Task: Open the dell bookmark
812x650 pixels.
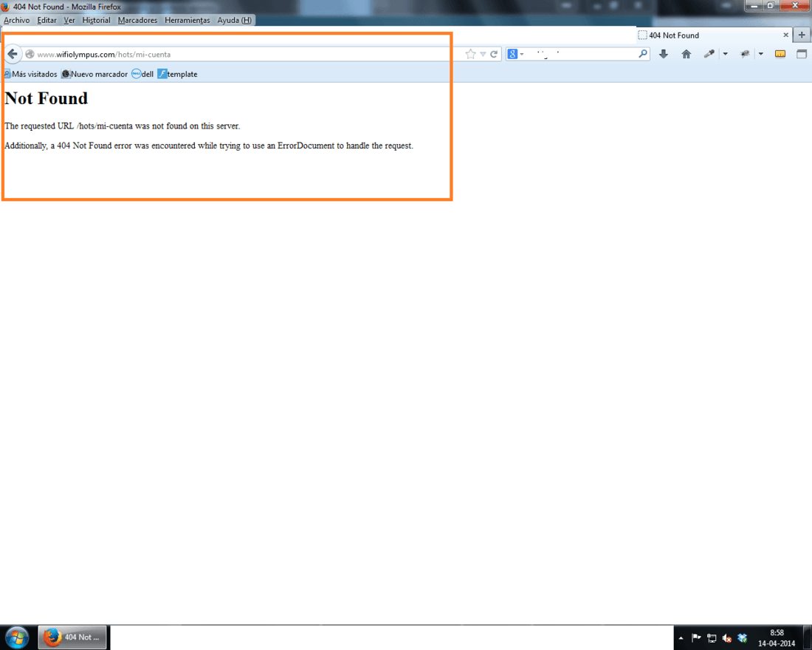Action: coord(142,74)
